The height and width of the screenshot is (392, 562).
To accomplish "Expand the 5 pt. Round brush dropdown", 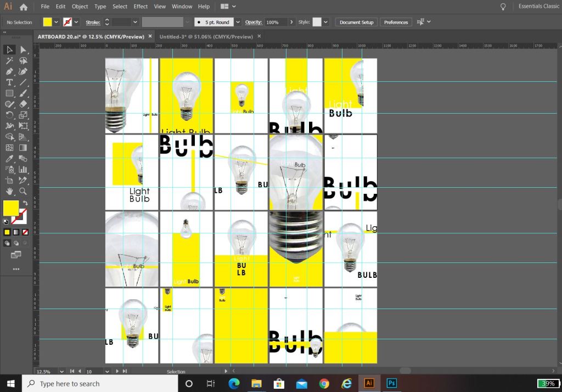I will click(238, 22).
